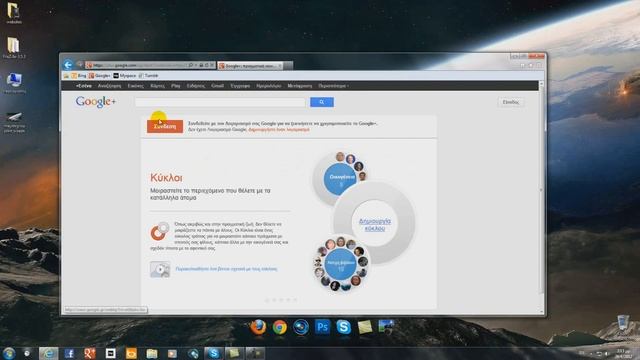Click the Skype taskbar icon
The image size is (640, 360).
pos(213,353)
